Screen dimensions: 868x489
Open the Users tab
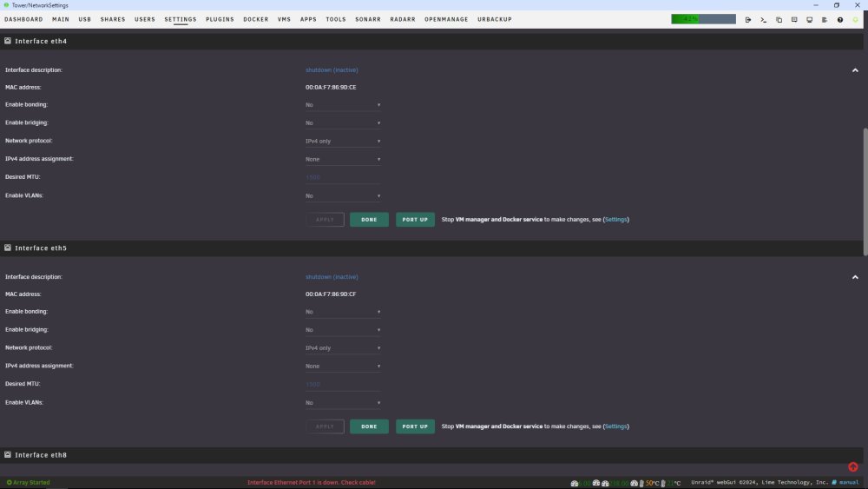click(145, 19)
